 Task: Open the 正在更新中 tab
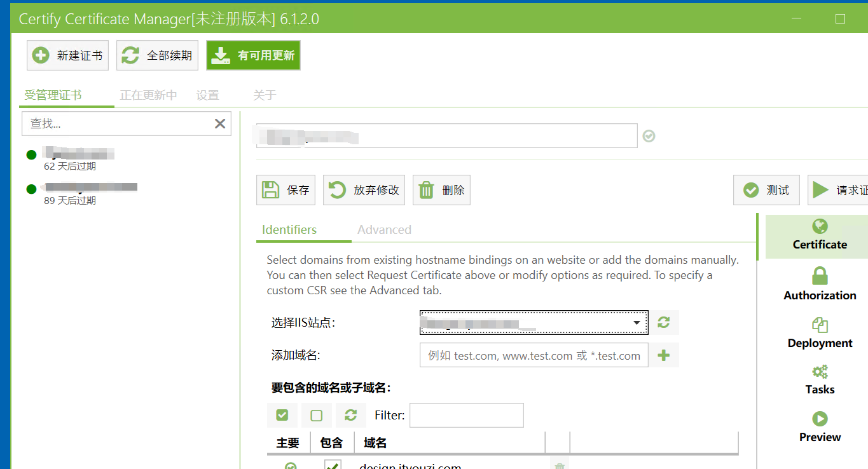pos(148,95)
